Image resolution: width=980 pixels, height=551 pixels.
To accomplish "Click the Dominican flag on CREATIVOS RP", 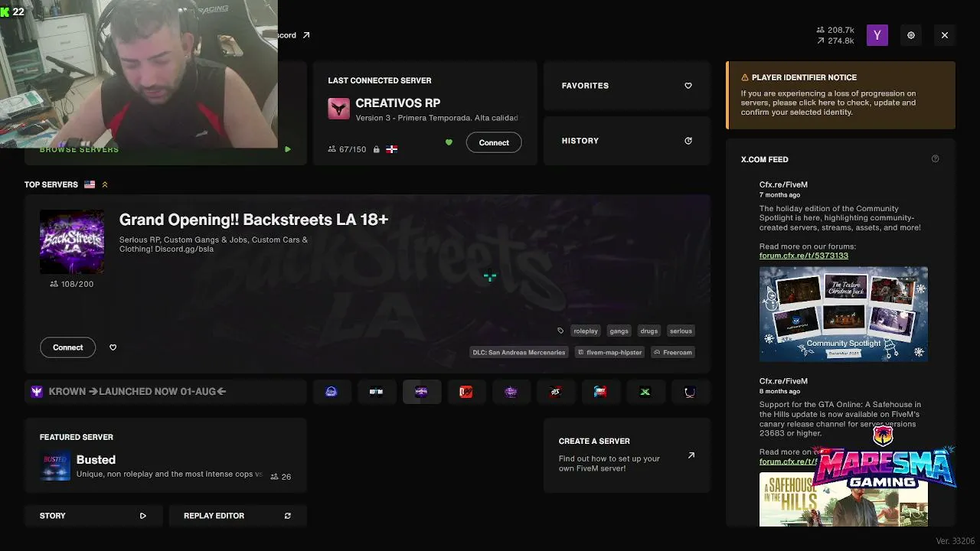I will (392, 149).
